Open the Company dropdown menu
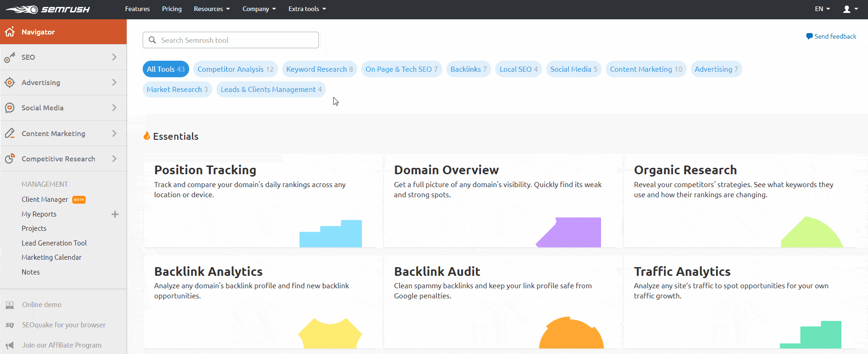The width and height of the screenshot is (868, 354). click(259, 9)
